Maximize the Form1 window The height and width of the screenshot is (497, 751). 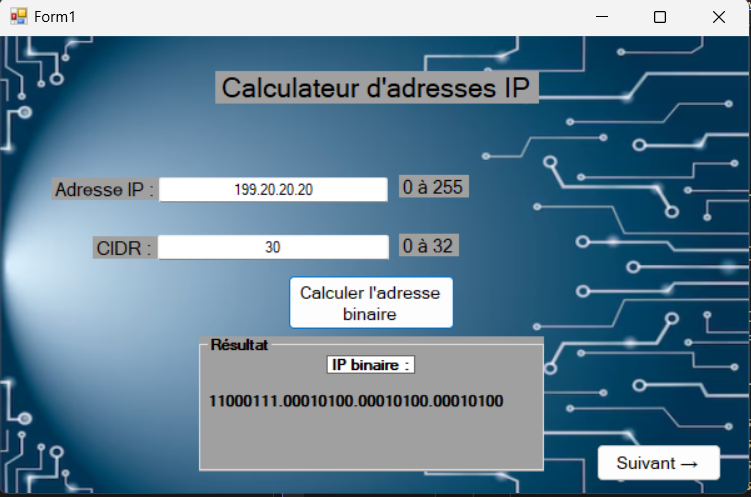click(x=660, y=17)
